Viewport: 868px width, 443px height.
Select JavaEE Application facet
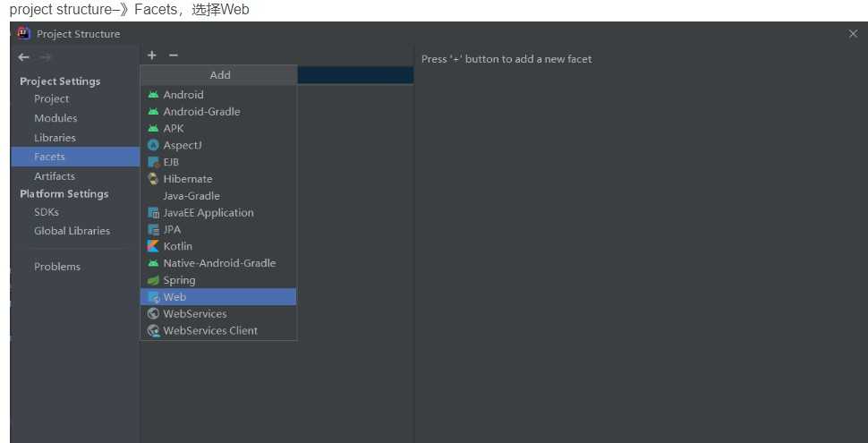coord(218,213)
